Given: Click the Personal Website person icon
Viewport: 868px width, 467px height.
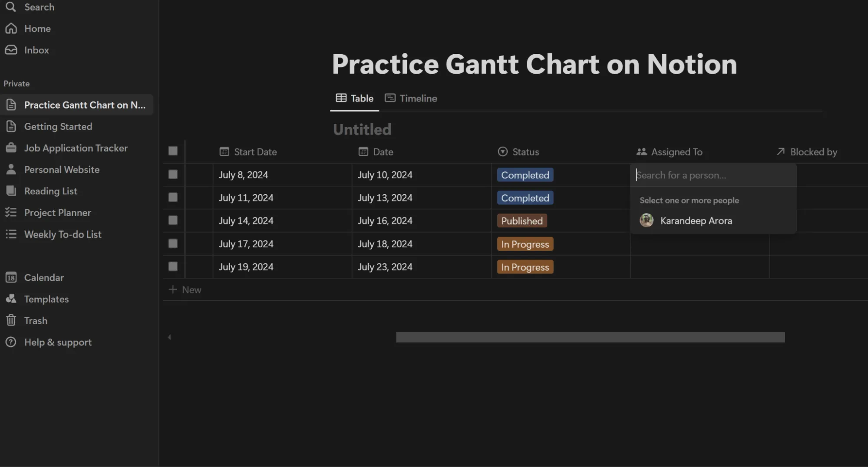Looking at the screenshot, I should pyautogui.click(x=11, y=169).
